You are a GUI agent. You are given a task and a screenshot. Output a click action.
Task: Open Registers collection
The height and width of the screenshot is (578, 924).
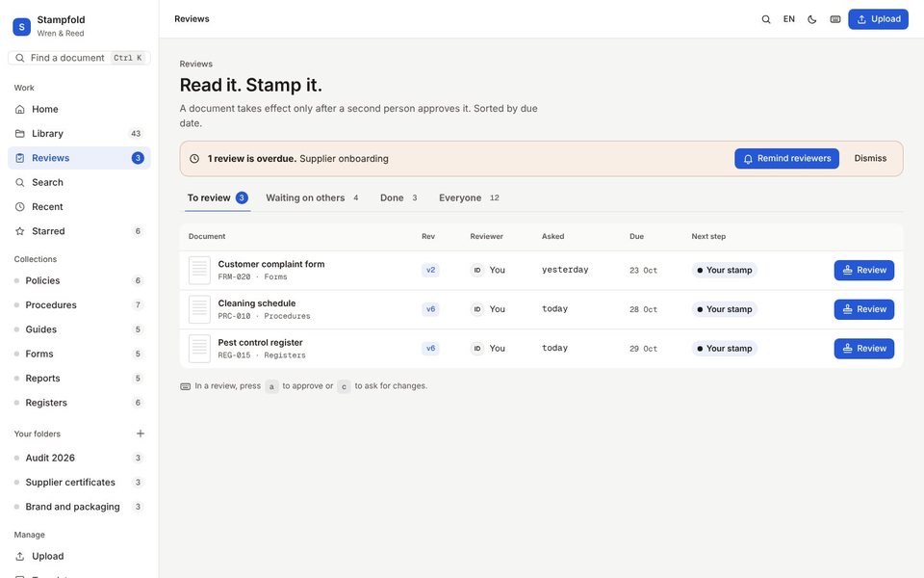[79, 403]
